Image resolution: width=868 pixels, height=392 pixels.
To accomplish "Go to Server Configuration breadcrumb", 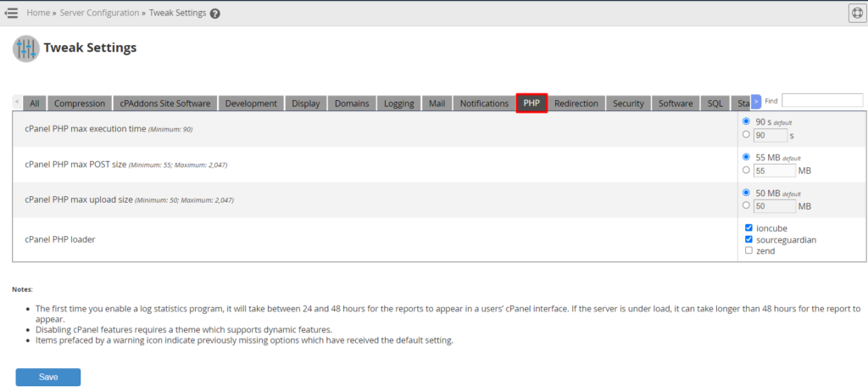I will pyautogui.click(x=99, y=13).
